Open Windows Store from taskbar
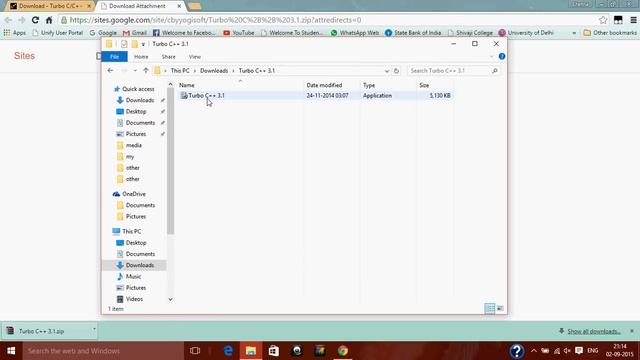Image resolution: width=640 pixels, height=360 pixels. 273,351
